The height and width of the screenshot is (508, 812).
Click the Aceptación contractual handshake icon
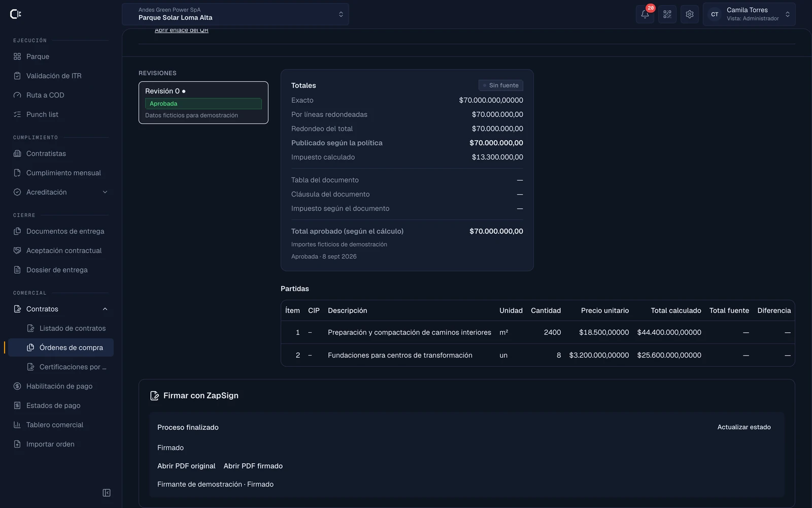[17, 250]
